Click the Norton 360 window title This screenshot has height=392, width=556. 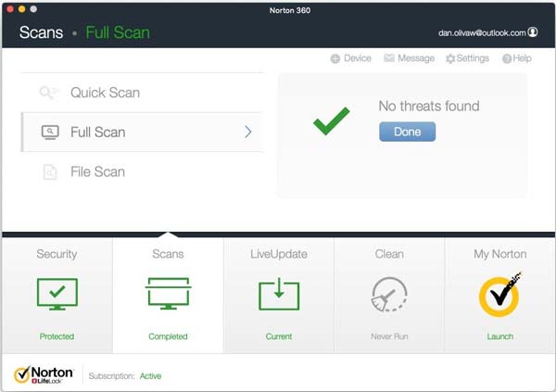pyautogui.click(x=290, y=10)
